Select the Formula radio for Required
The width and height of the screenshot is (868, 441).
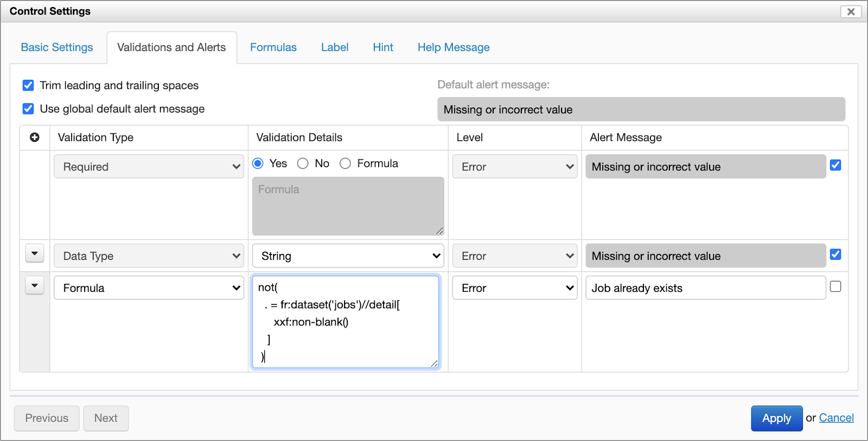tap(345, 163)
